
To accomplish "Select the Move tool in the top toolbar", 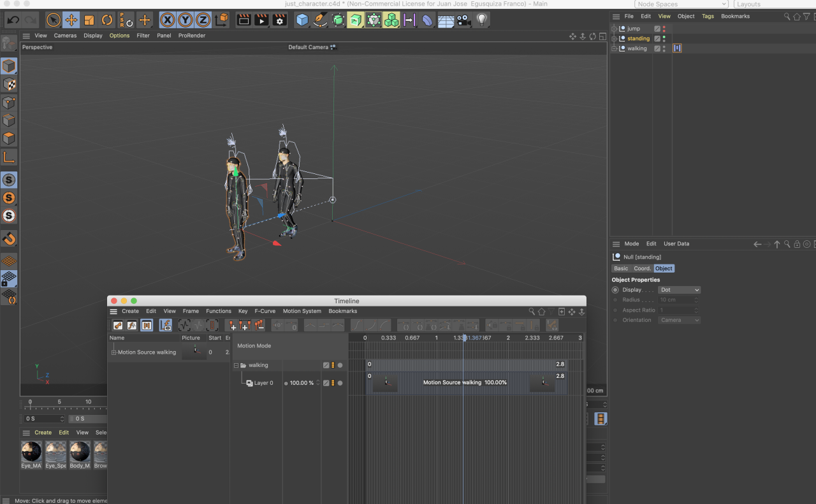I will pos(71,20).
